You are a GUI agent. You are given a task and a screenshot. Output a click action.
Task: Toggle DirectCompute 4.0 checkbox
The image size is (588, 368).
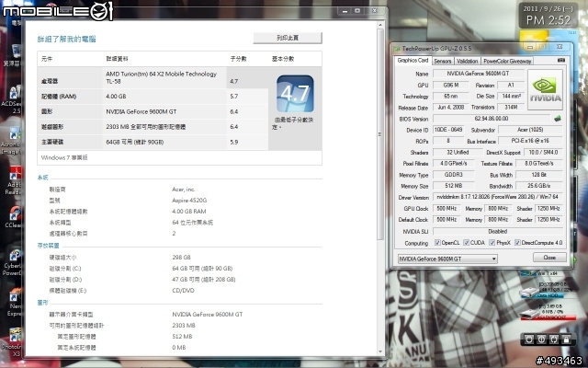tap(517, 243)
